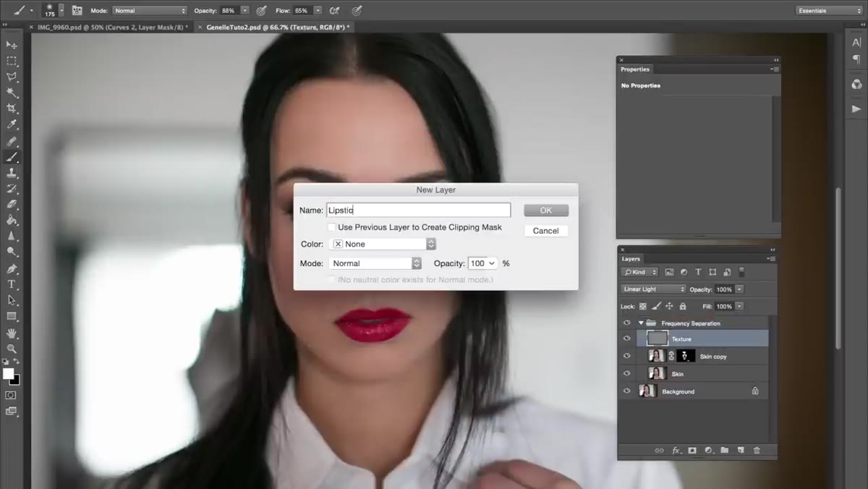The width and height of the screenshot is (868, 489).
Task: Click the background color swatch
Action: 16,380
